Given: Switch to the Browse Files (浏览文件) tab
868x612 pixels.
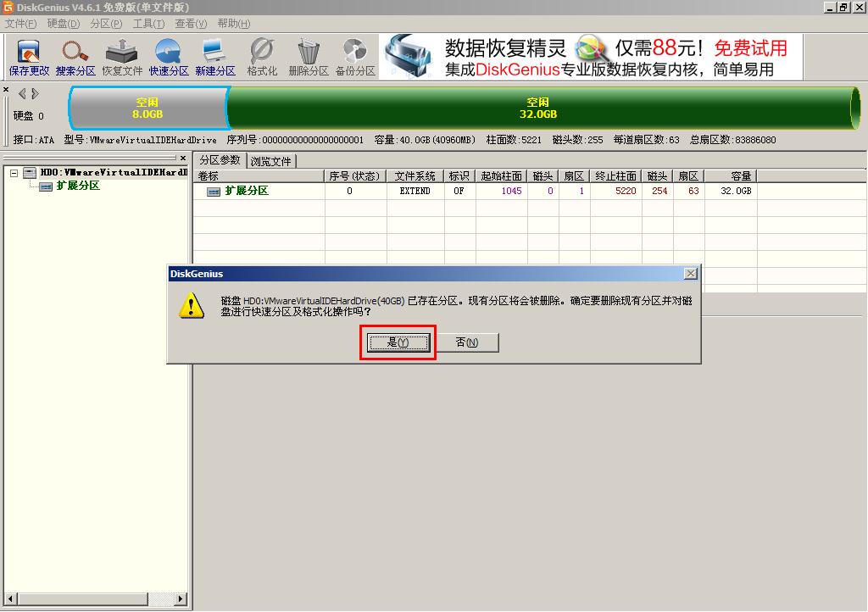Looking at the screenshot, I should point(270,161).
